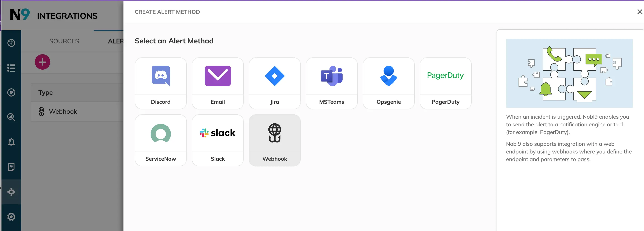This screenshot has width=644, height=231.
Task: Select MSTeams as the alert method
Action: pos(331,83)
